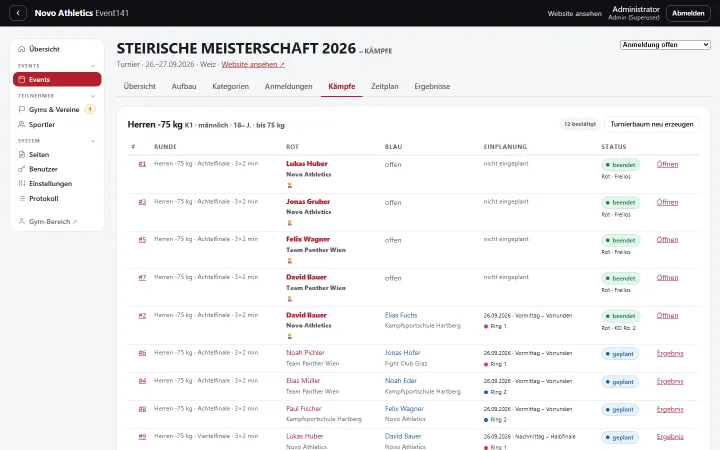Open fight #8 link
720x450 pixels.
[x=142, y=409]
